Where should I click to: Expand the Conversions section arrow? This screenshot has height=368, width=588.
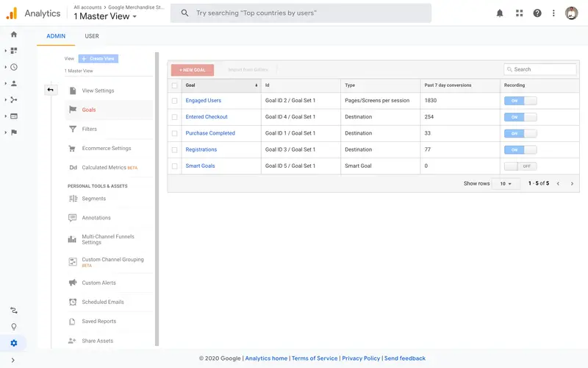5,132
